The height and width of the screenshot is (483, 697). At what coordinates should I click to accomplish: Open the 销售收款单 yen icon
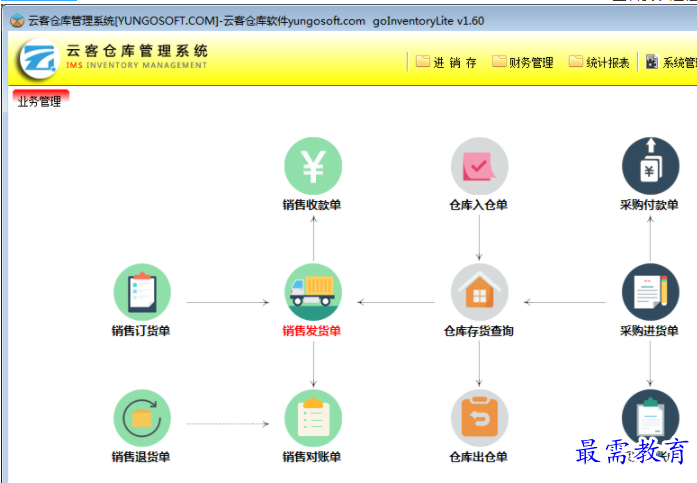click(x=313, y=166)
